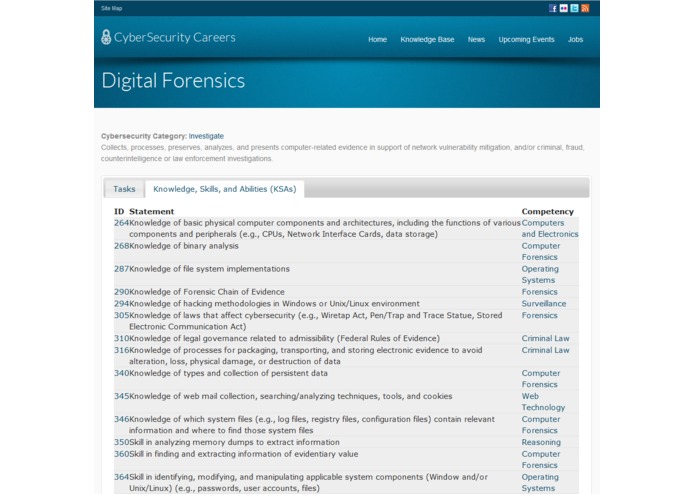Switch to the Tasks tab

pos(124,189)
